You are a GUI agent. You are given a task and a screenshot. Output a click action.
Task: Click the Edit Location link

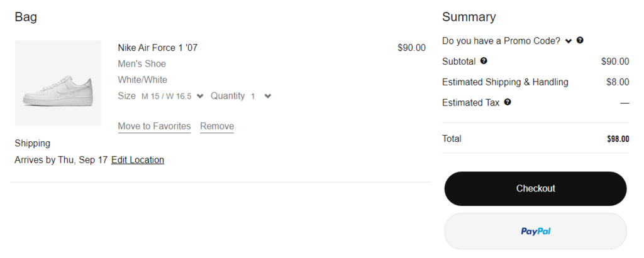(x=138, y=160)
